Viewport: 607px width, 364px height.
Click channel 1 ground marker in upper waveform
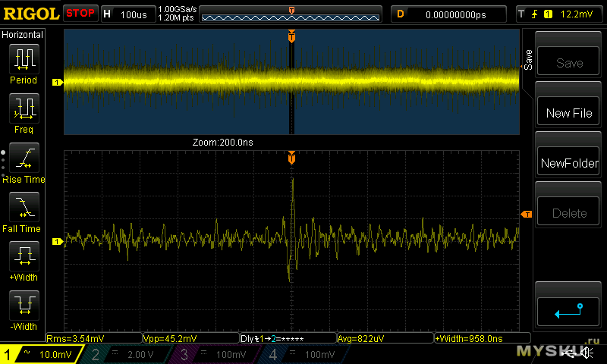click(x=58, y=82)
